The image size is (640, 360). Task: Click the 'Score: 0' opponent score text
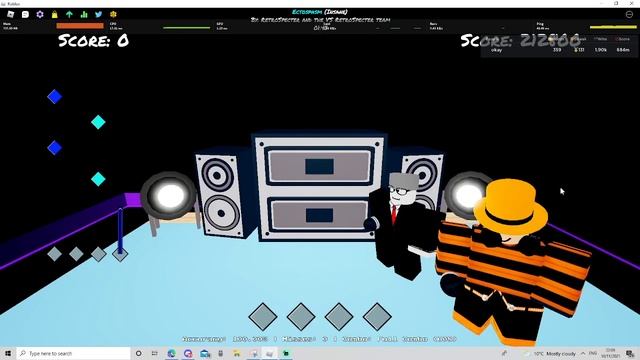pos(93,40)
